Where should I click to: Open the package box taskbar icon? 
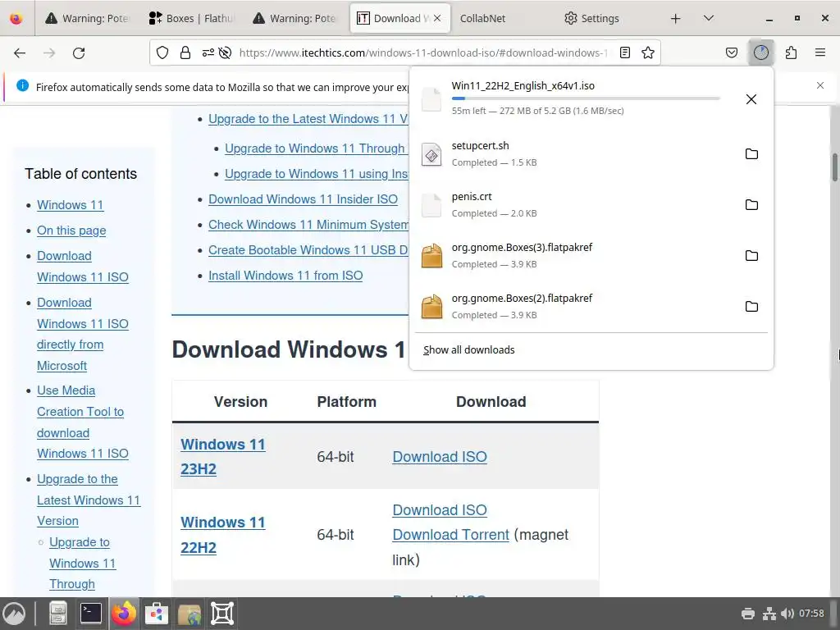pos(189,614)
